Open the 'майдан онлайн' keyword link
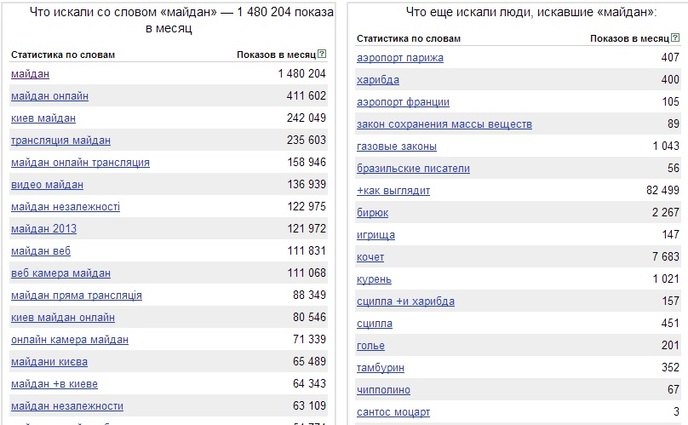 [x=49, y=96]
